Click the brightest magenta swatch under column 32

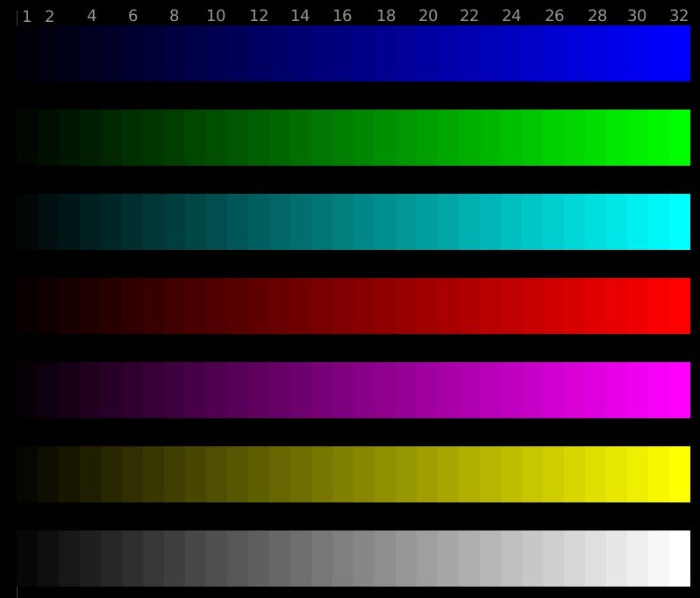pyautogui.click(x=680, y=390)
